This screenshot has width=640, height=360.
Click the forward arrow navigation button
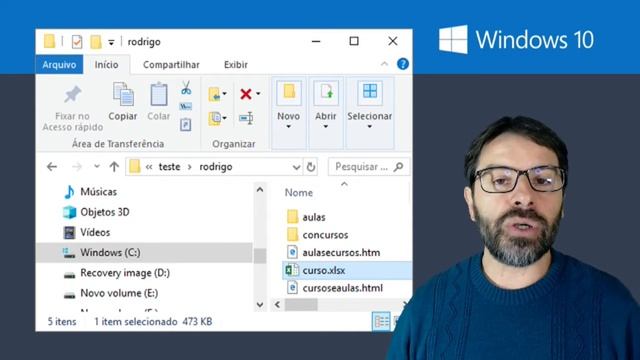pyautogui.click(x=77, y=167)
